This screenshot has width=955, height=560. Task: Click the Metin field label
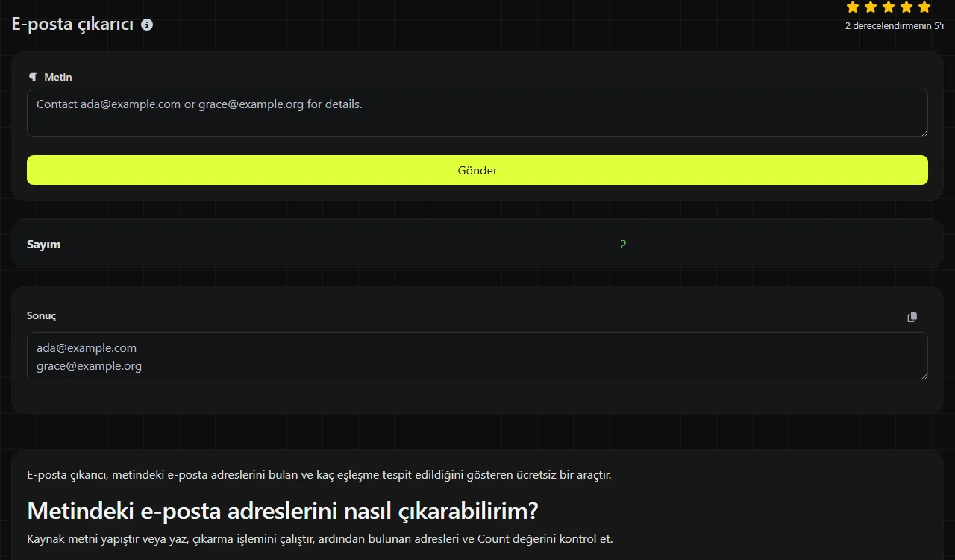[x=58, y=77]
